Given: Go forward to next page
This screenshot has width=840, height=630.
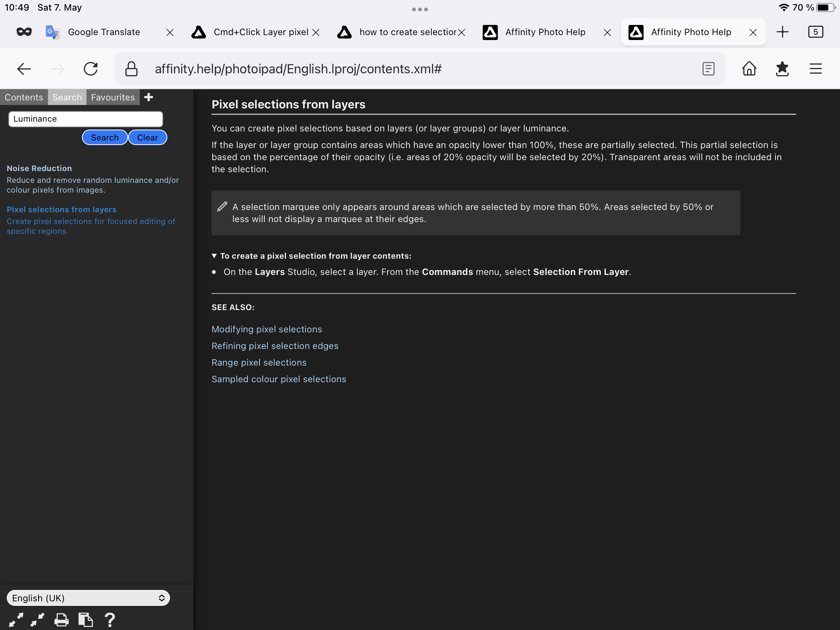Looking at the screenshot, I should click(x=57, y=69).
